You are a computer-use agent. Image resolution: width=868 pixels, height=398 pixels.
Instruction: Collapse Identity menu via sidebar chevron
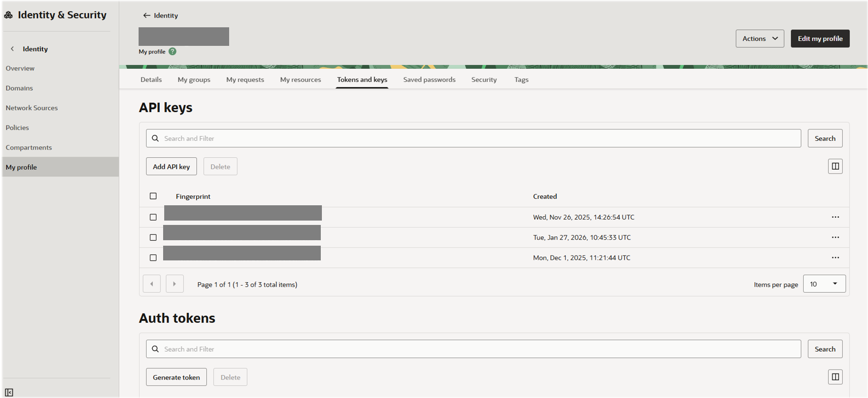click(x=13, y=49)
